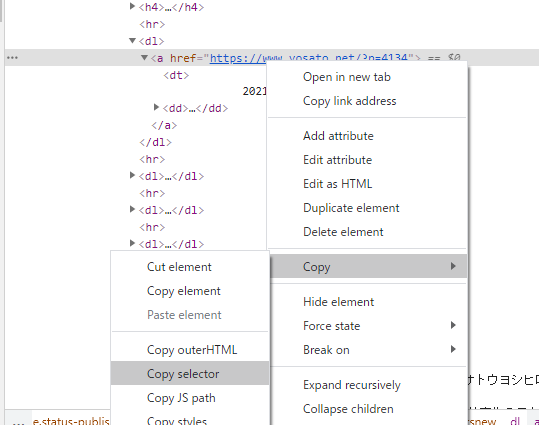Select the closing </dl> tag row
This screenshot has height=425, width=539.
click(x=155, y=142)
